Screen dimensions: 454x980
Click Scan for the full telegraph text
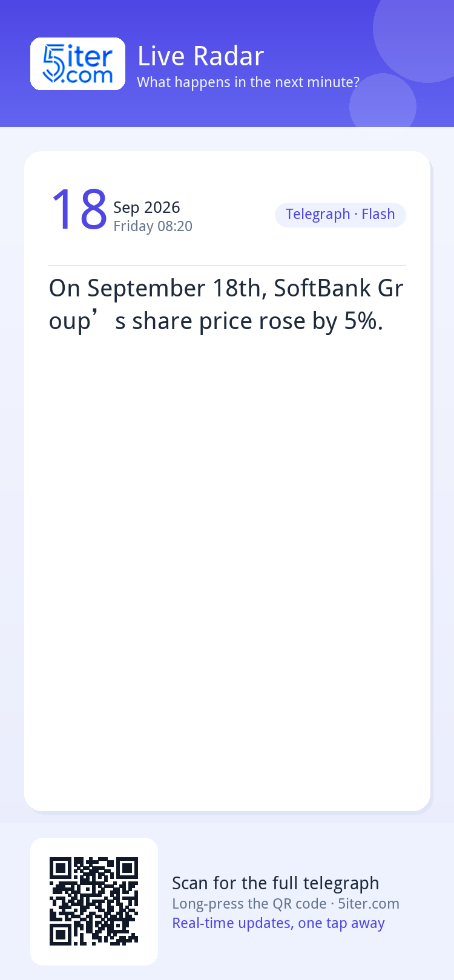[x=275, y=883]
